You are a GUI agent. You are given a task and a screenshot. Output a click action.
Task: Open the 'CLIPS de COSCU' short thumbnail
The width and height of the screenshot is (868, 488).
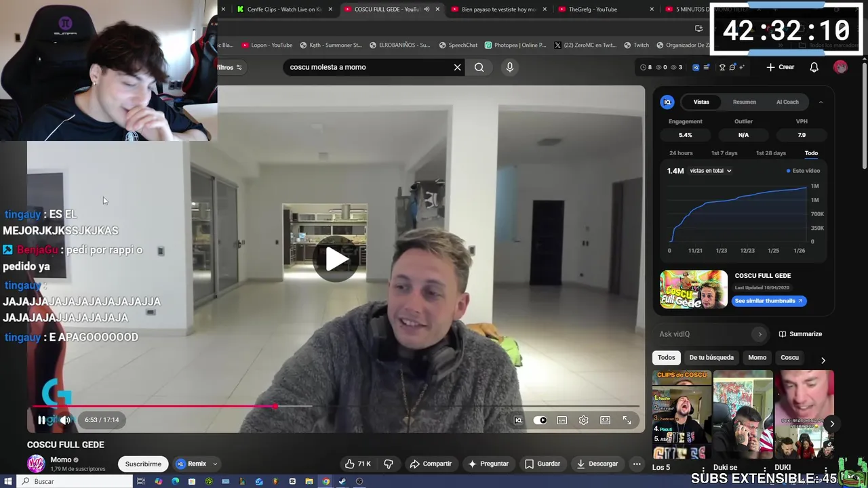[682, 415]
